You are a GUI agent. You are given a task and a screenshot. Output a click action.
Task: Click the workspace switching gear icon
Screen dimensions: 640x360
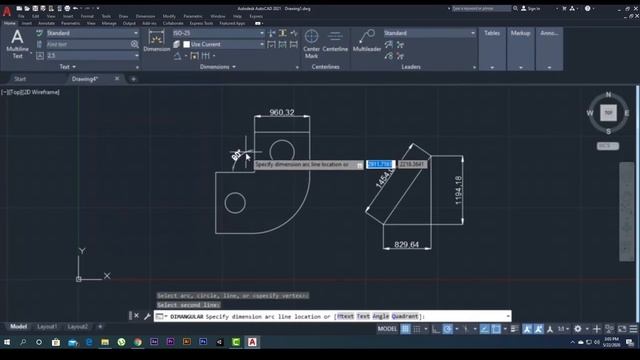578,329
